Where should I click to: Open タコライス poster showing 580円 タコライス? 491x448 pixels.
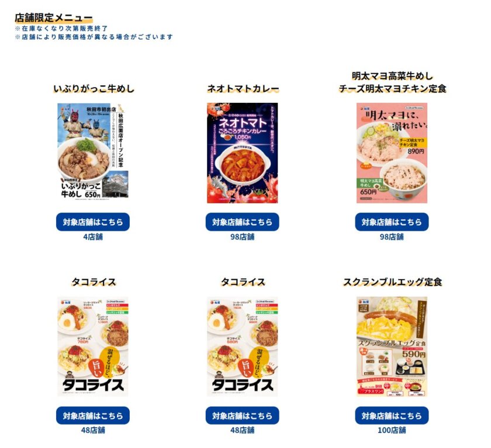(242, 346)
